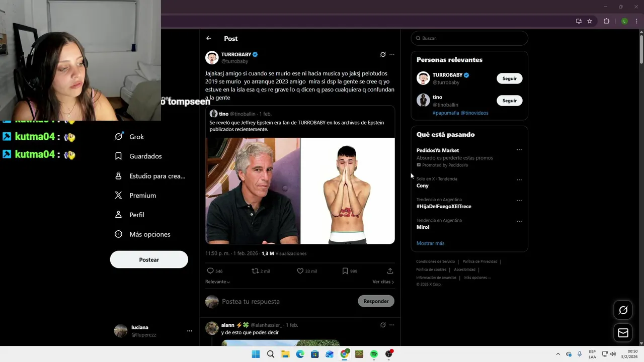Bookmark this page with the star icon
Screen dimensions: 644x362
590,21
